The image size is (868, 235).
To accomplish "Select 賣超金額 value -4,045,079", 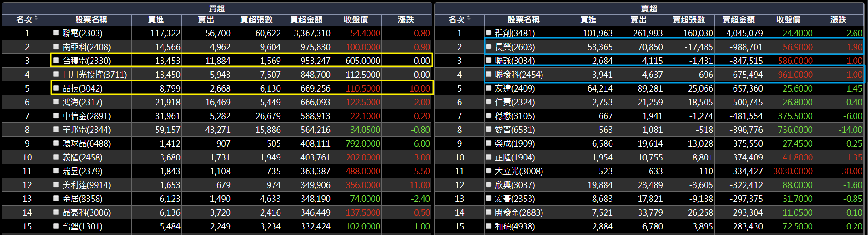I will (x=743, y=33).
